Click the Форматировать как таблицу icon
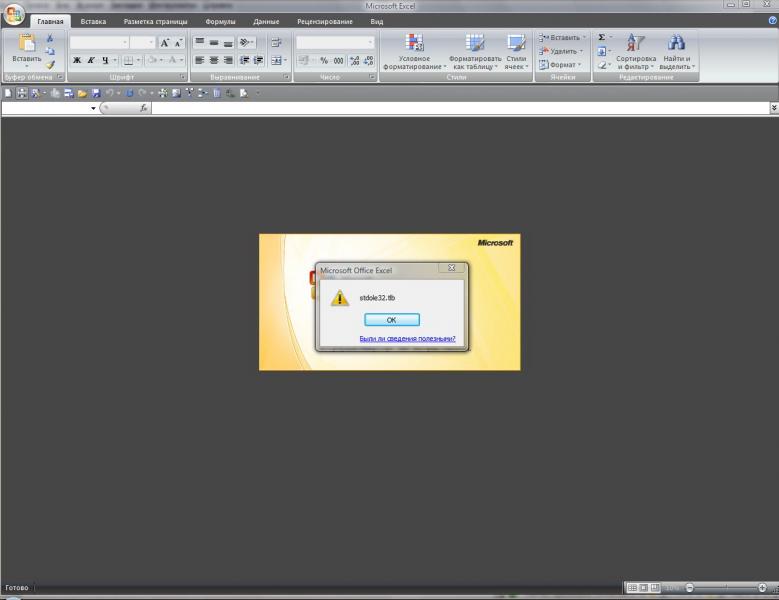 [x=475, y=43]
